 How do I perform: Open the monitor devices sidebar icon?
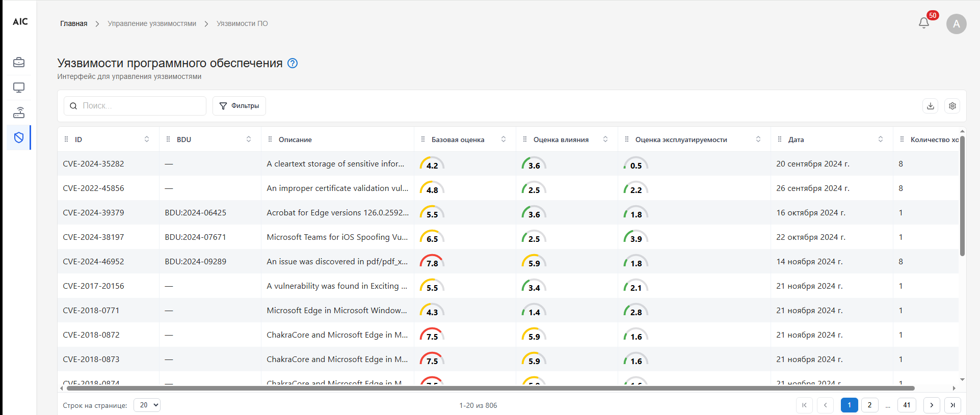coord(19,88)
